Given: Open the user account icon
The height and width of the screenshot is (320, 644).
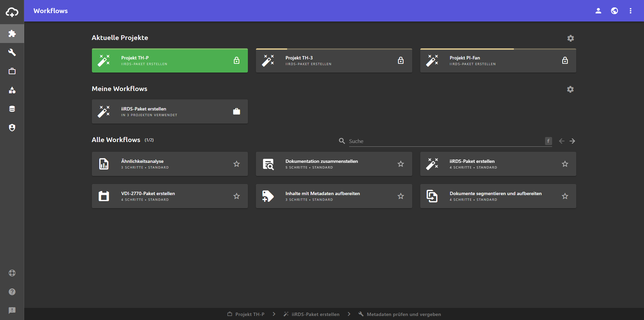Looking at the screenshot, I should 598,11.
